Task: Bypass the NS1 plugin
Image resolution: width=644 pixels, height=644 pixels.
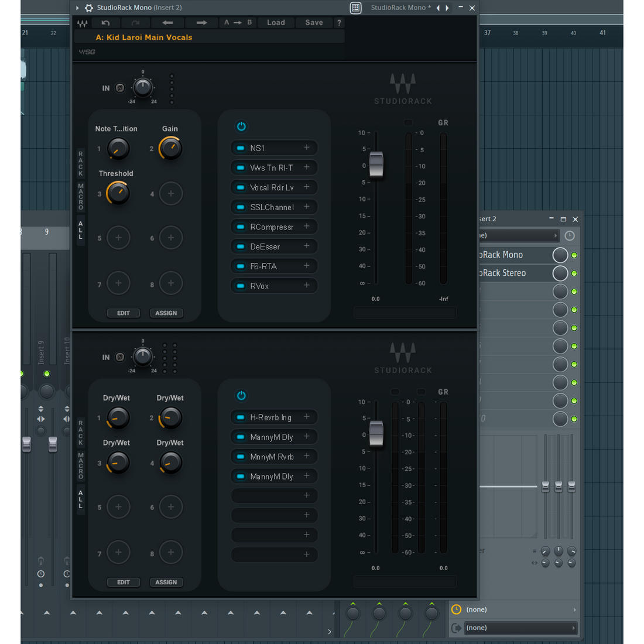Action: (241, 148)
